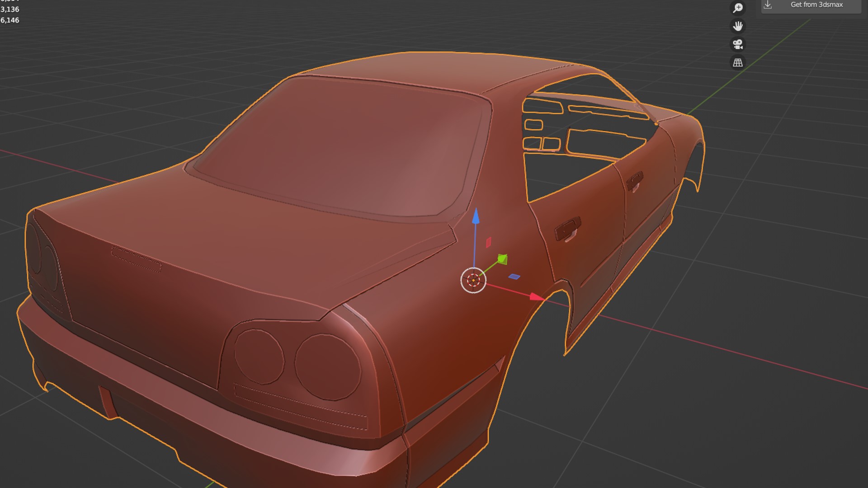Click the inner round right taillight

[x=259, y=357]
